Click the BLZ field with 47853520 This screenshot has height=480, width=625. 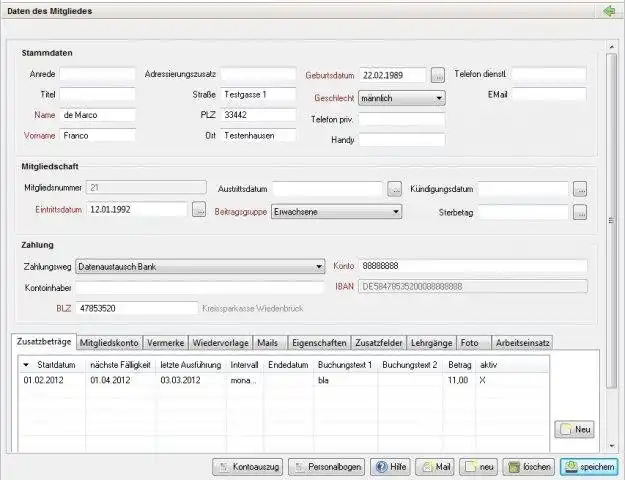click(x=137, y=308)
